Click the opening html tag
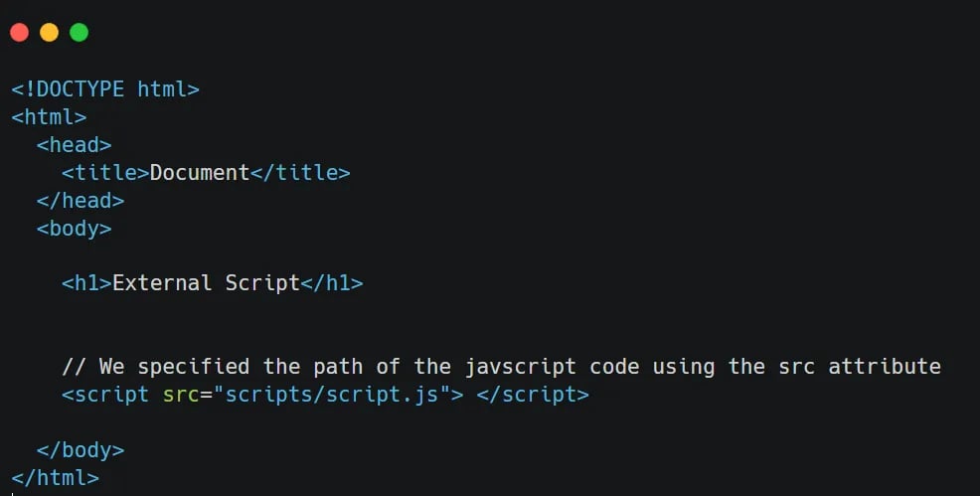This screenshot has width=980, height=496. tap(49, 116)
